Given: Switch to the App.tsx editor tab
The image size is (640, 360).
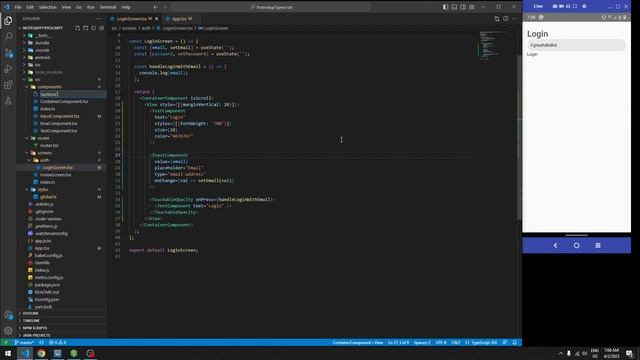Looking at the screenshot, I should (x=179, y=19).
